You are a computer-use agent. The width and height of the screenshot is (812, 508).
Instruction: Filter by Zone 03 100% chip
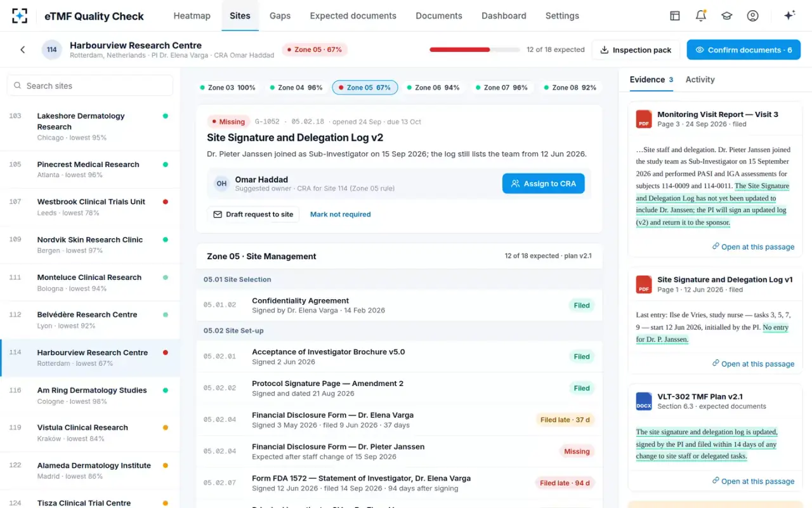(228, 88)
